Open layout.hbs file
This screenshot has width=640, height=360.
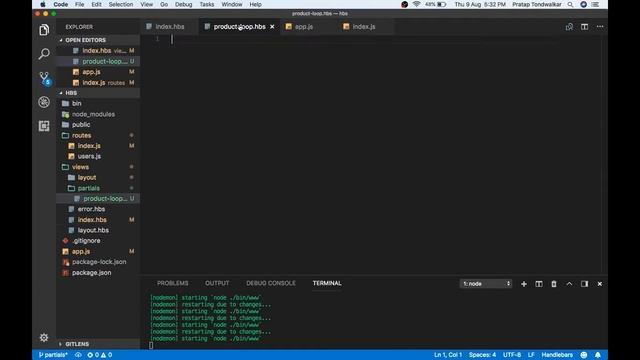point(98,230)
